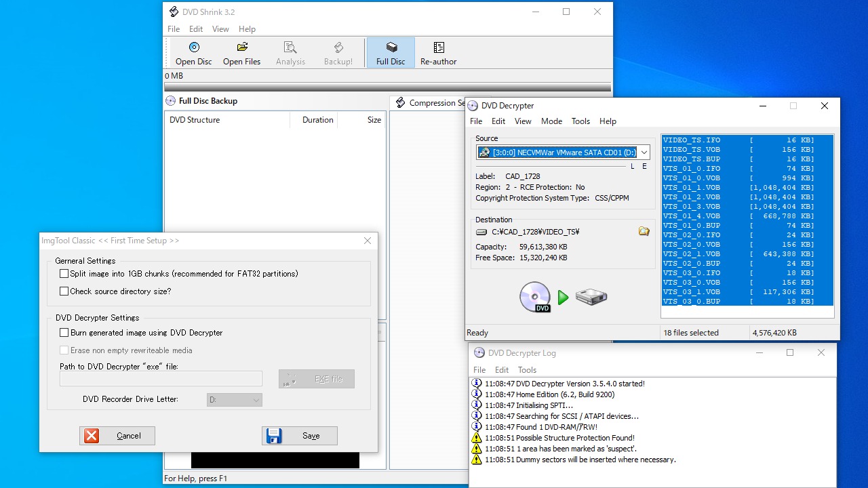
Task: Select VTS_02_1.VOB in file list
Action: pos(747,254)
